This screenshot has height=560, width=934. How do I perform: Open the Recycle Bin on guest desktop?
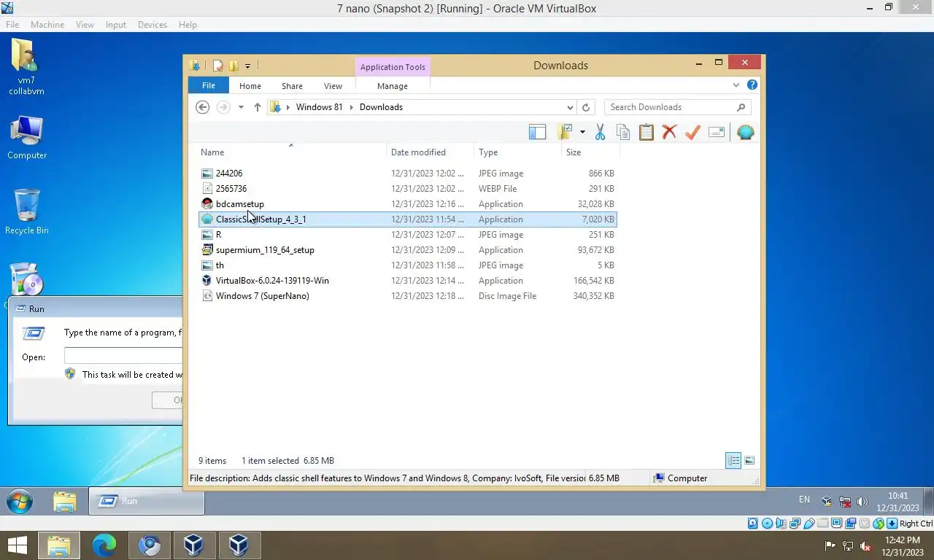point(26,211)
